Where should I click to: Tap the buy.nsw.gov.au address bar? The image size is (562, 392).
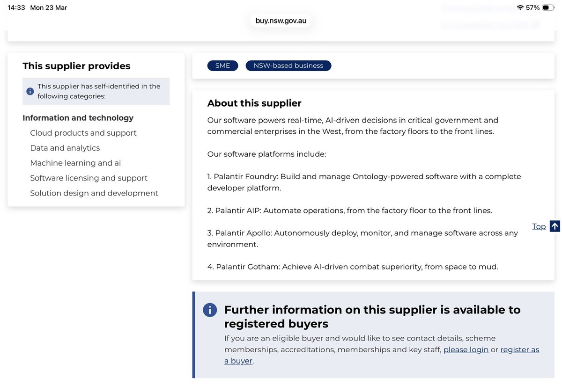[281, 21]
